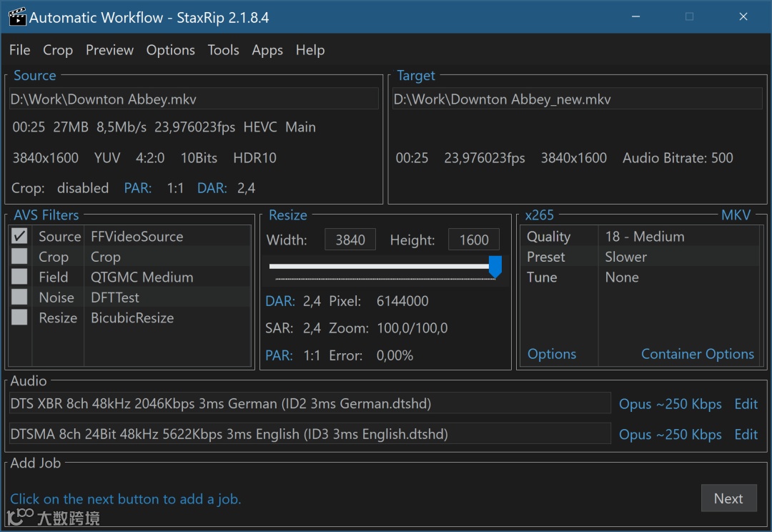
Task: Select BicubicResize filter entry
Action: [132, 317]
